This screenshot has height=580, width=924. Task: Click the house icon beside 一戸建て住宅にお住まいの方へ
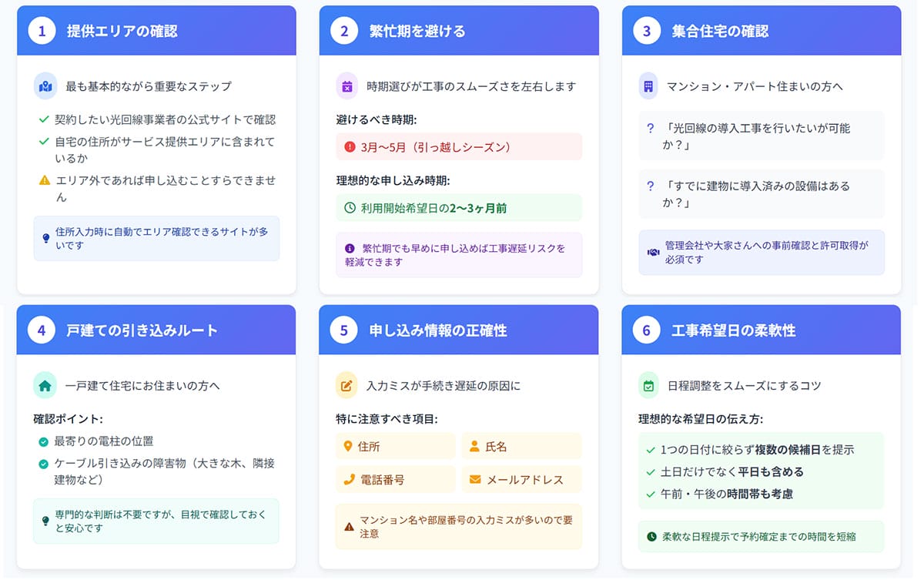(45, 385)
